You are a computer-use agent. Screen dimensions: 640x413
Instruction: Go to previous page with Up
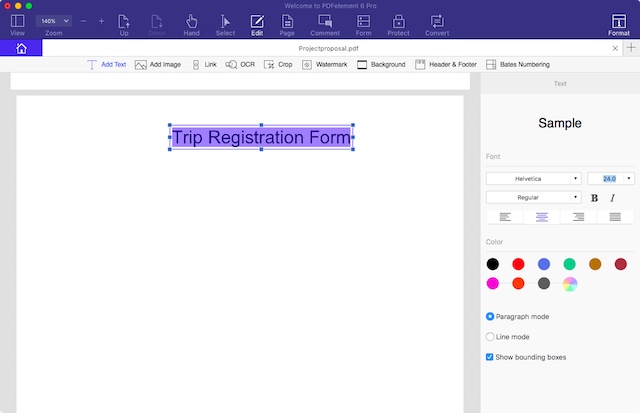(x=124, y=25)
